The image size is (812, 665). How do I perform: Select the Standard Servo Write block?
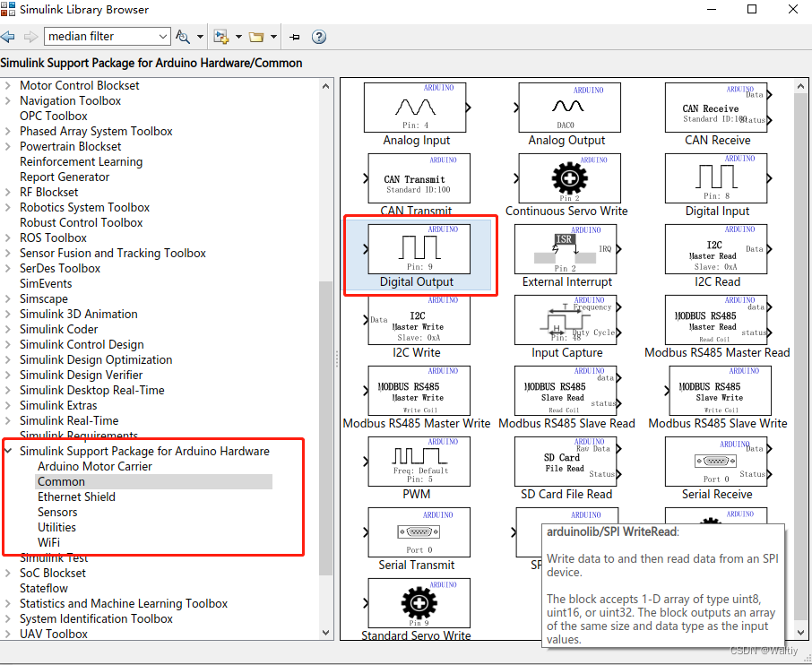tap(417, 603)
